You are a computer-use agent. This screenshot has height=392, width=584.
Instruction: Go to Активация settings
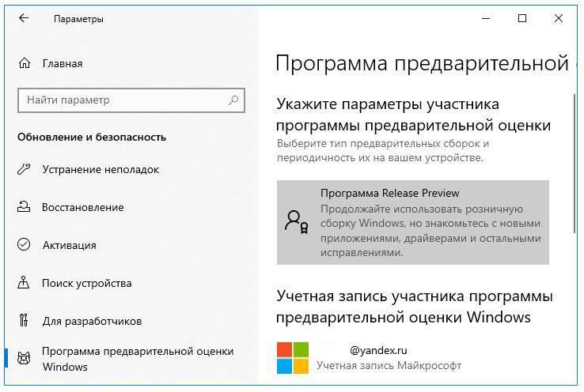tap(70, 245)
